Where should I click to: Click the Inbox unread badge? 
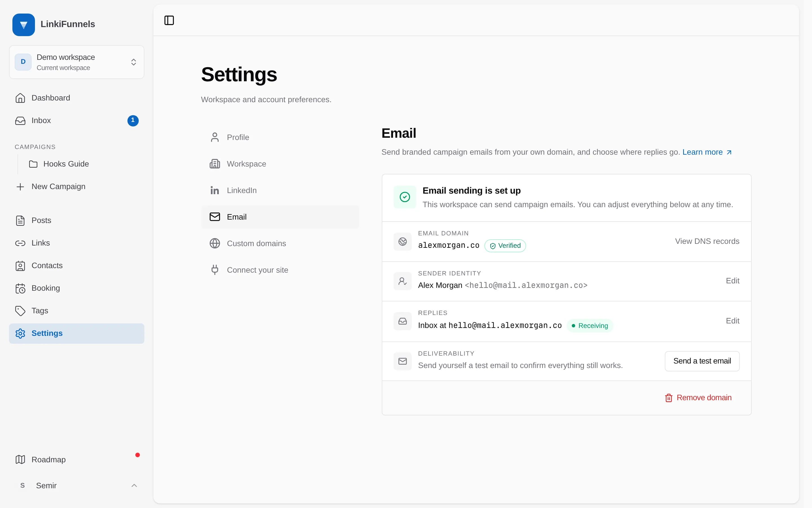(x=133, y=120)
